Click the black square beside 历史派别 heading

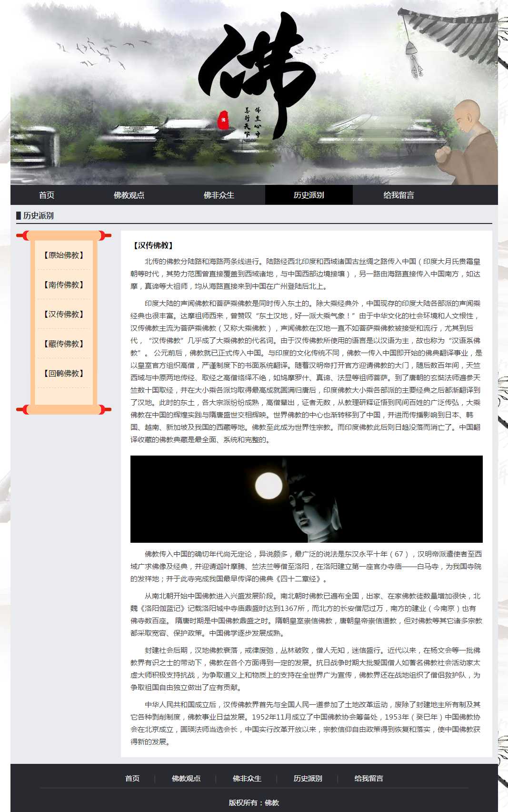(x=19, y=215)
